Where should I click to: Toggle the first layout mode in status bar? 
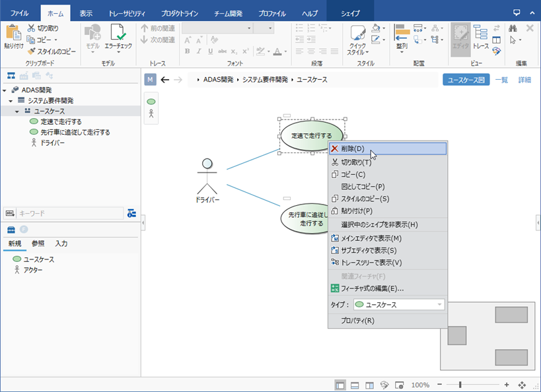(x=340, y=385)
